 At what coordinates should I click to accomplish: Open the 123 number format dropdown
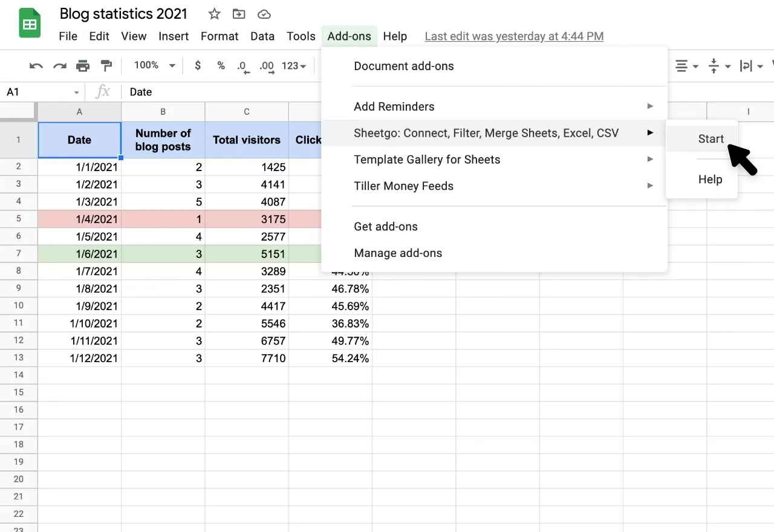(293, 66)
